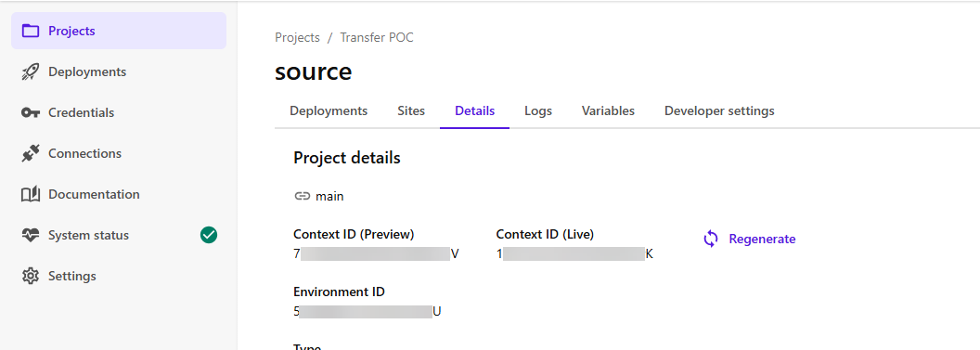Screen dimensions: 980x350
Task: Click the Documentation book icon
Action: [x=30, y=194]
